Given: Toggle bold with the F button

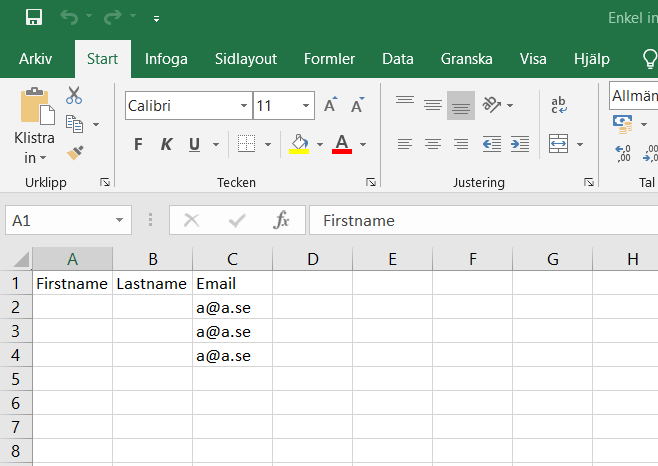Looking at the screenshot, I should [x=138, y=144].
